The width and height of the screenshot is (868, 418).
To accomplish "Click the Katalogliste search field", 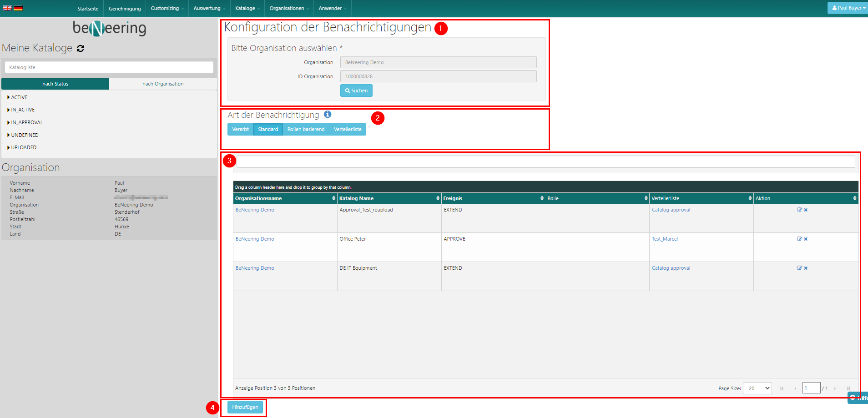I will [x=109, y=67].
